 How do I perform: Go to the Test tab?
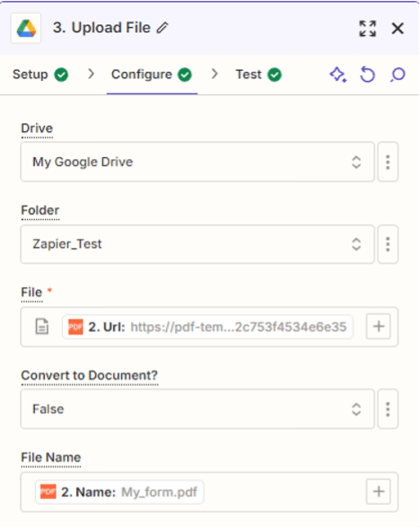(x=258, y=75)
